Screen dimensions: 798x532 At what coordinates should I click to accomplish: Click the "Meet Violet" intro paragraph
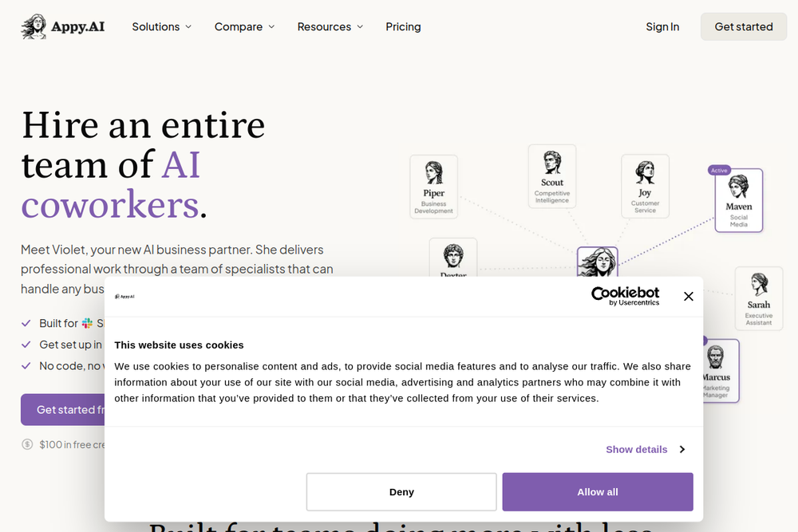[x=177, y=269]
